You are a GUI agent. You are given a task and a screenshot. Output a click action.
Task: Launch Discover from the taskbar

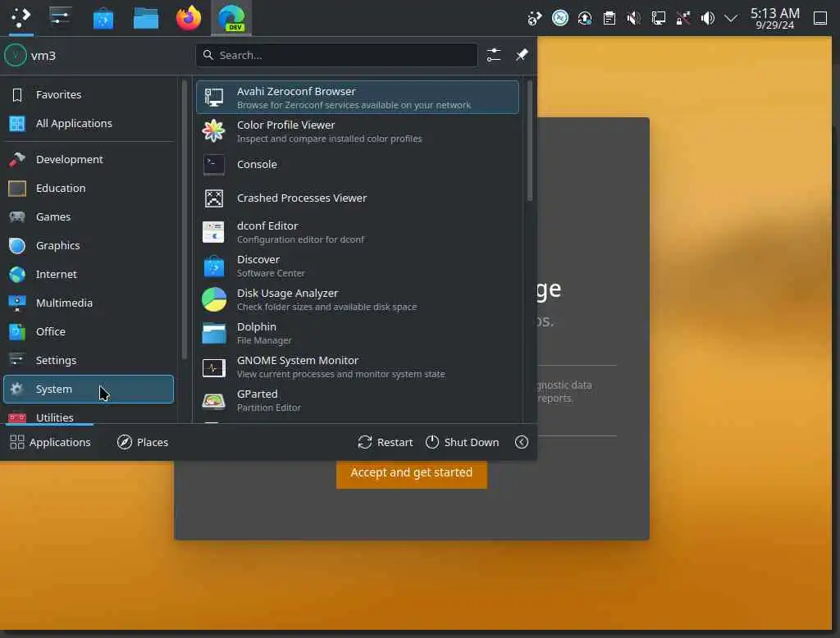(x=103, y=20)
